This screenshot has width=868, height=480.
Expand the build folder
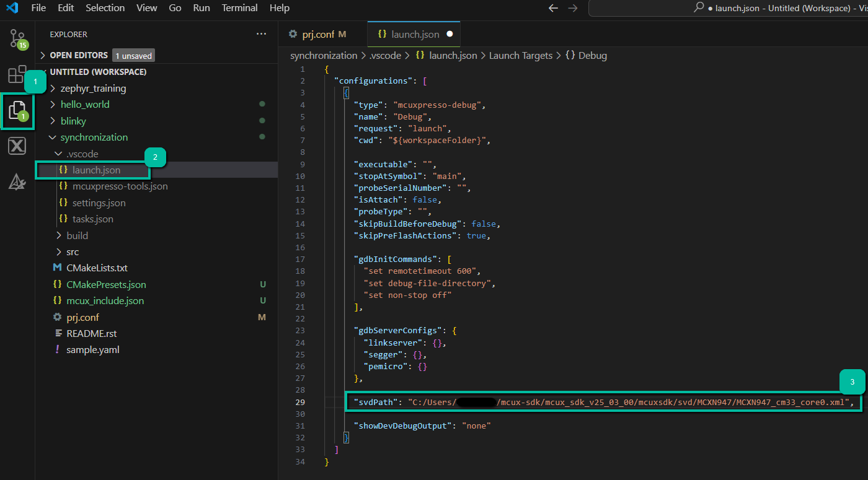(x=77, y=235)
